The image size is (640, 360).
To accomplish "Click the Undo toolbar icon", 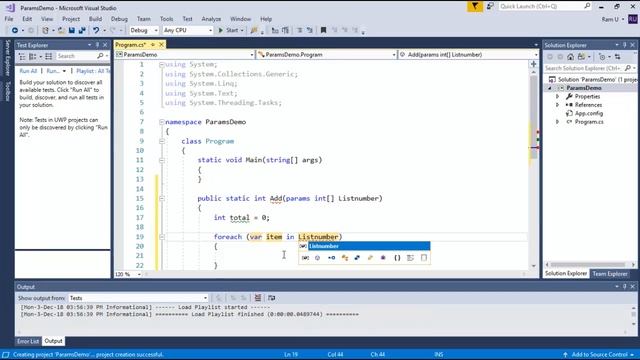I will (96, 30).
